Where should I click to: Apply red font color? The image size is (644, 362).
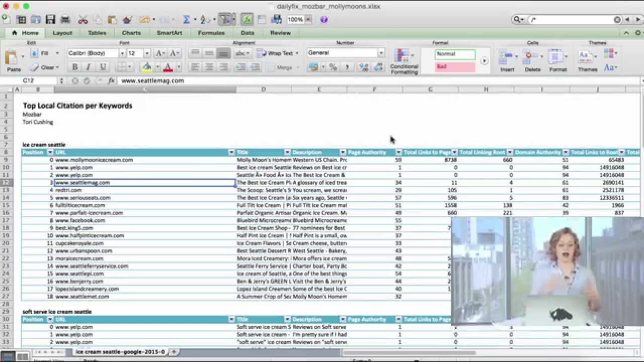tap(168, 67)
